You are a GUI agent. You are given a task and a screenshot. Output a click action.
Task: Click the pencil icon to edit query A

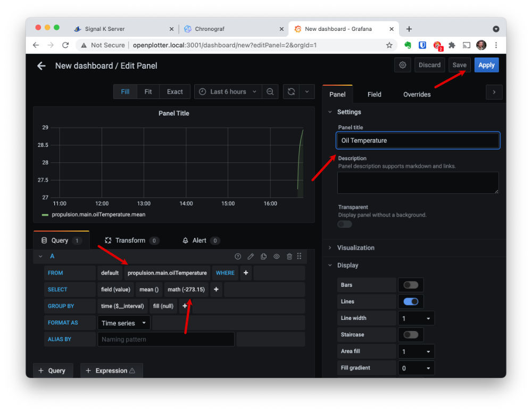click(251, 257)
